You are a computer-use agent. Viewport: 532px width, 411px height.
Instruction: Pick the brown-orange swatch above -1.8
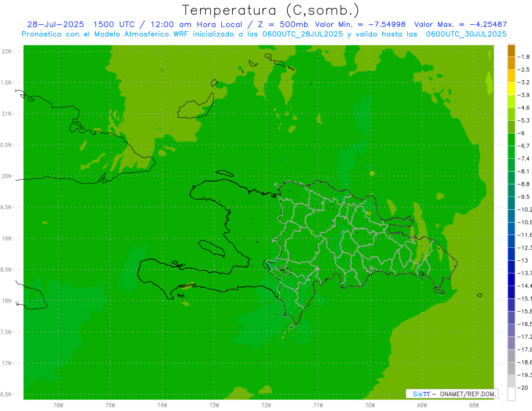(x=511, y=51)
